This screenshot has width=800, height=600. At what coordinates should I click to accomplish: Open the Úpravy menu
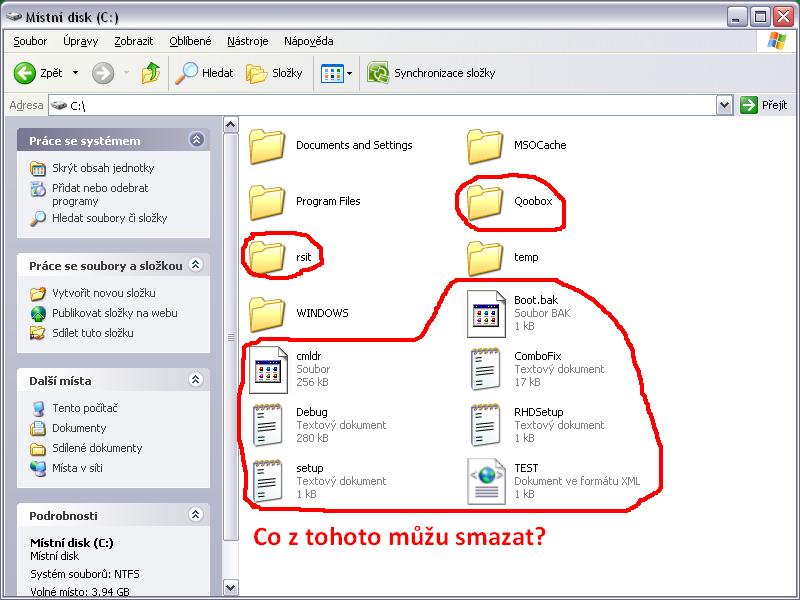tap(81, 41)
